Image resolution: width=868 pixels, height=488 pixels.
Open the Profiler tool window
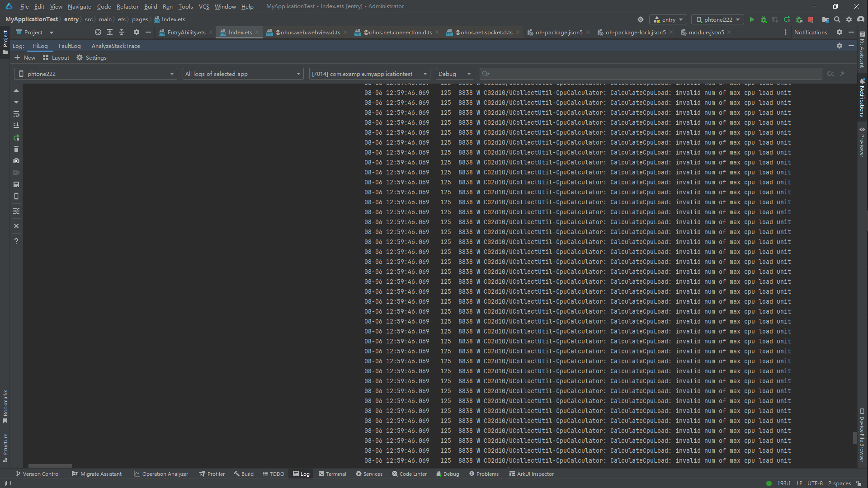212,474
